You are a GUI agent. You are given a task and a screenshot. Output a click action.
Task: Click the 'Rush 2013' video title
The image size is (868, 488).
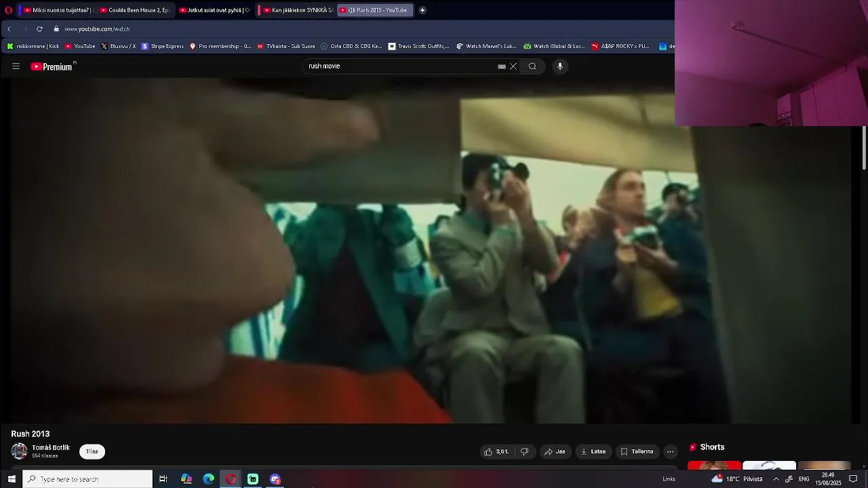pyautogui.click(x=31, y=434)
